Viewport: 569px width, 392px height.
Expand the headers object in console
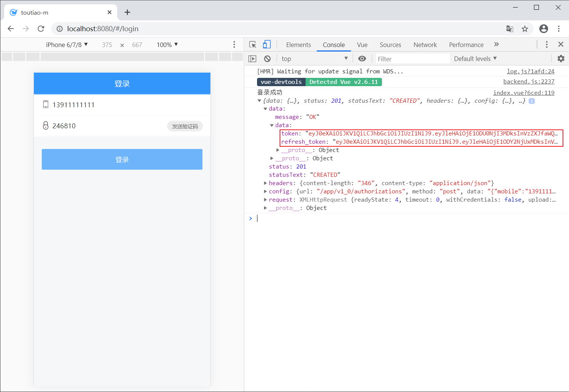(265, 183)
